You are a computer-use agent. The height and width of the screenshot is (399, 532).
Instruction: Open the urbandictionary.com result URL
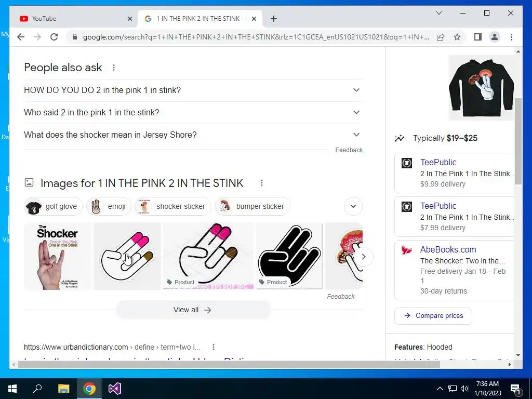coord(112,347)
